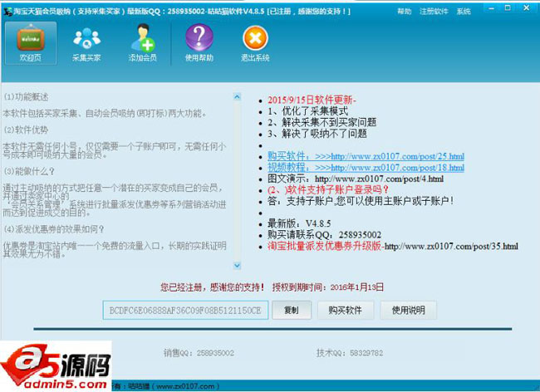The height and width of the screenshot is (392, 540).
Task: Open the 视频教程 post/18.html link
Action: click(366, 168)
